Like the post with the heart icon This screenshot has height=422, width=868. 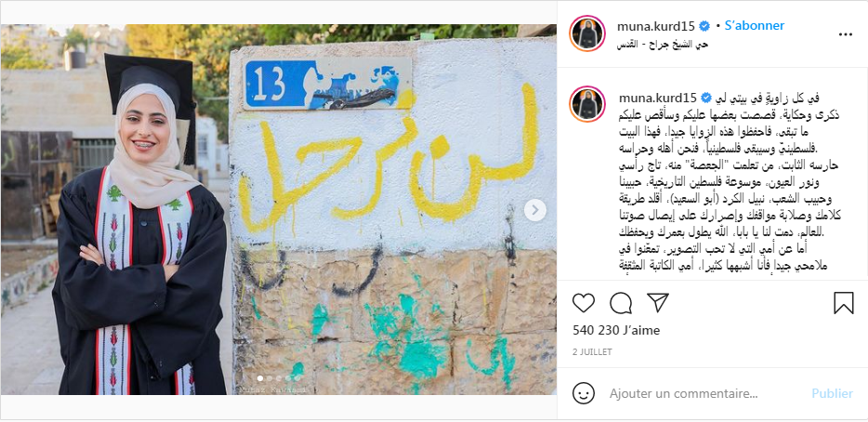click(584, 303)
